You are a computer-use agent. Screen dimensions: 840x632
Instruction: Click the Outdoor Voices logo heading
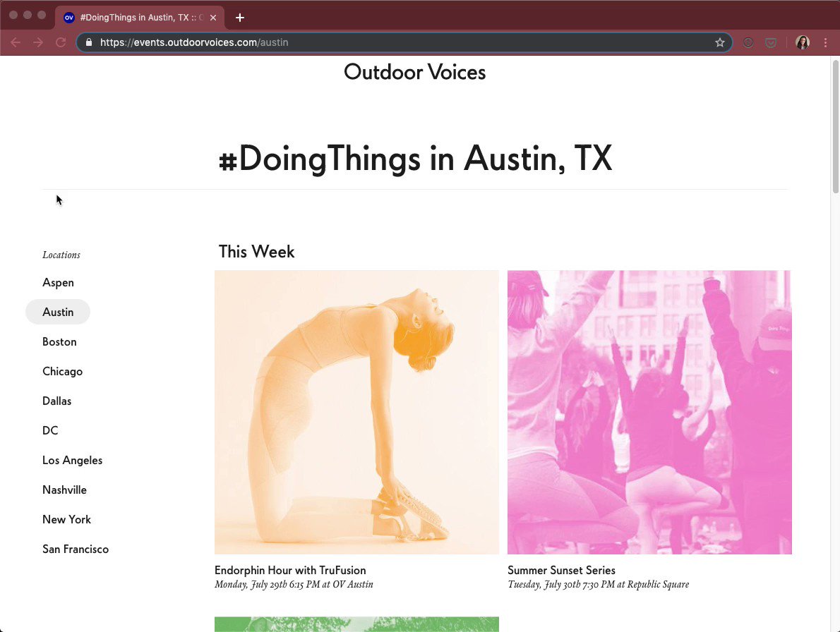point(414,72)
